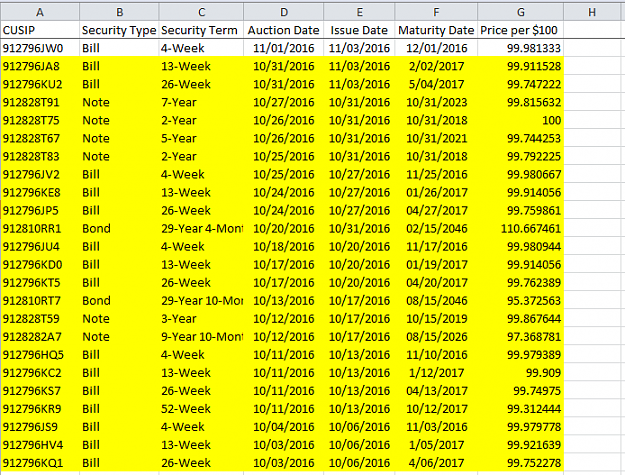Select cell with CUSIP 912828T75
Image resolution: width=625 pixels, height=475 pixels.
(40, 120)
